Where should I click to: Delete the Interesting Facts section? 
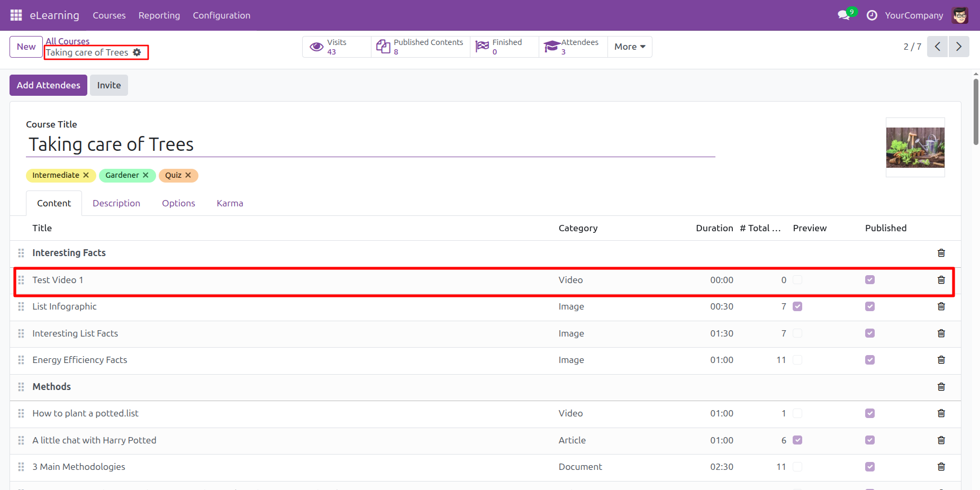point(941,253)
